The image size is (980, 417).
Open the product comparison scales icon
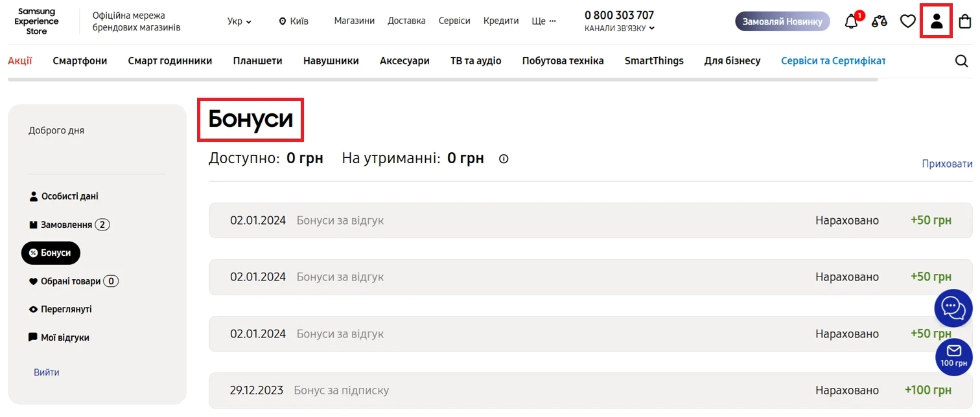tap(880, 21)
